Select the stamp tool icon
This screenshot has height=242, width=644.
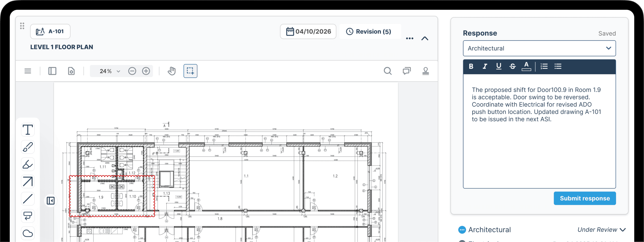tap(425, 71)
